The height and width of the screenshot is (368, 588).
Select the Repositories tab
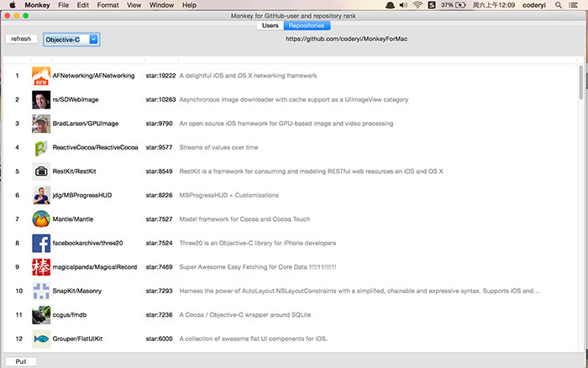point(302,26)
